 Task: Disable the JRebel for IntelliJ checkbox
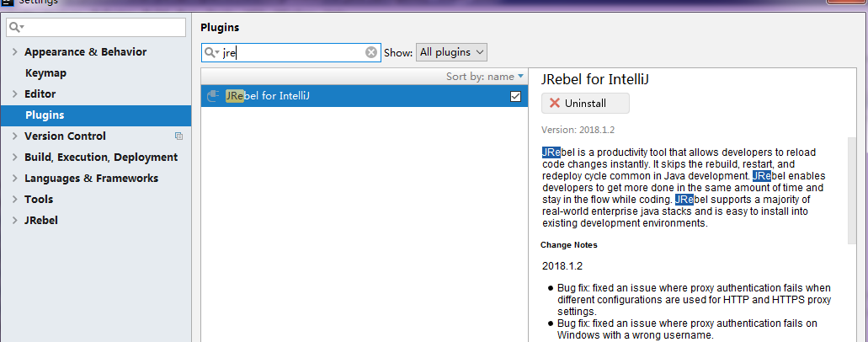coord(515,96)
